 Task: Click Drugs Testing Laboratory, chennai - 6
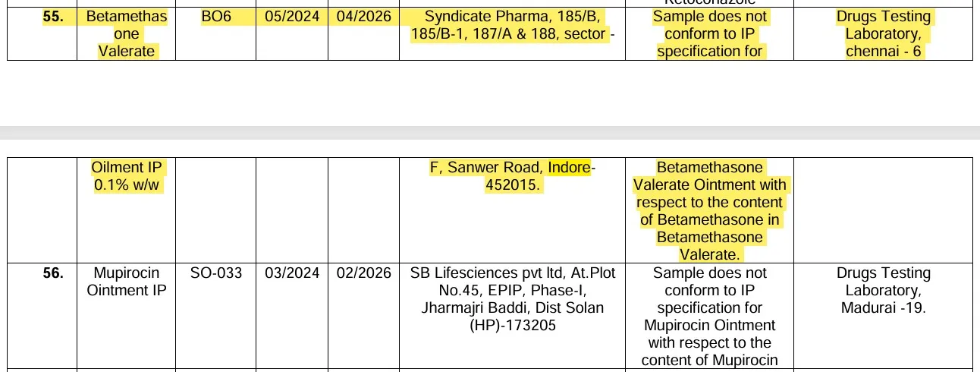point(883,34)
